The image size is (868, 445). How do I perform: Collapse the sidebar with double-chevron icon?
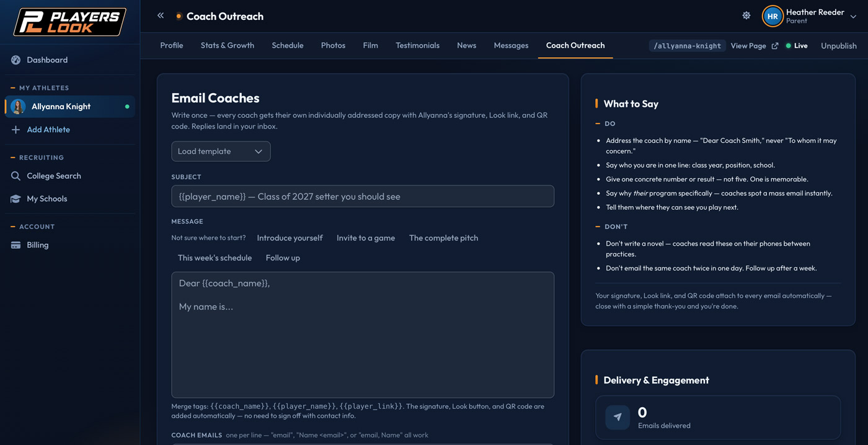pyautogui.click(x=161, y=16)
